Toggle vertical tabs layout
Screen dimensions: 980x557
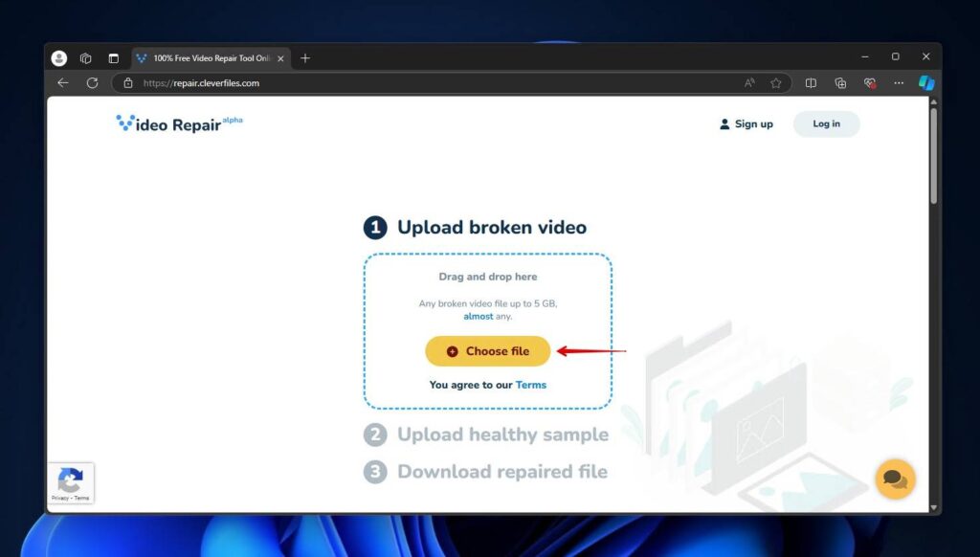tap(114, 57)
